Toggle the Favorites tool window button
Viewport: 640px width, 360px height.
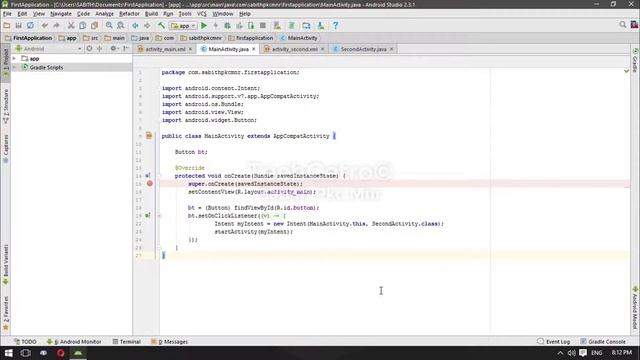coord(6,313)
